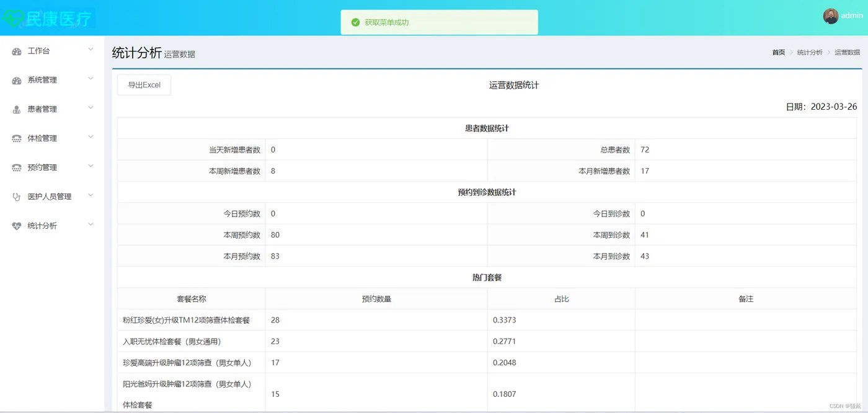Open the 系统管理 menu item
Screen dimensions: 868x413
(52, 80)
